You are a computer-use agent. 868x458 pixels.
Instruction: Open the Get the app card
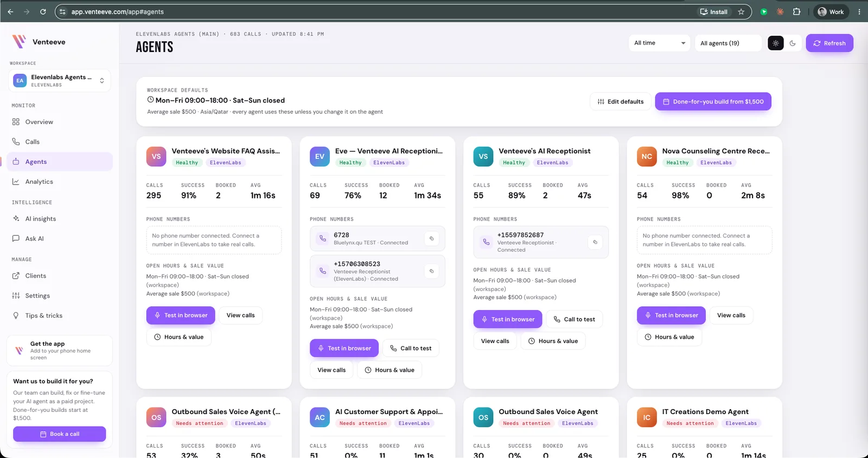(x=60, y=351)
